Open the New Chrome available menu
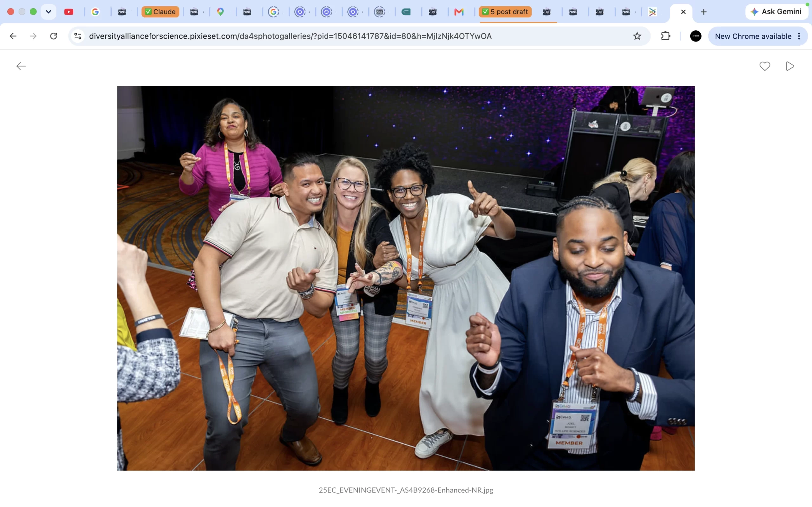 [x=758, y=36]
